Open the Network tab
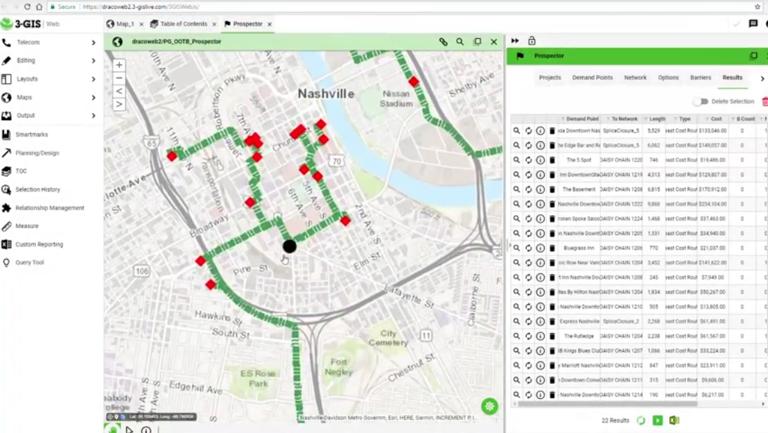Image resolution: width=768 pixels, height=433 pixels. [635, 77]
